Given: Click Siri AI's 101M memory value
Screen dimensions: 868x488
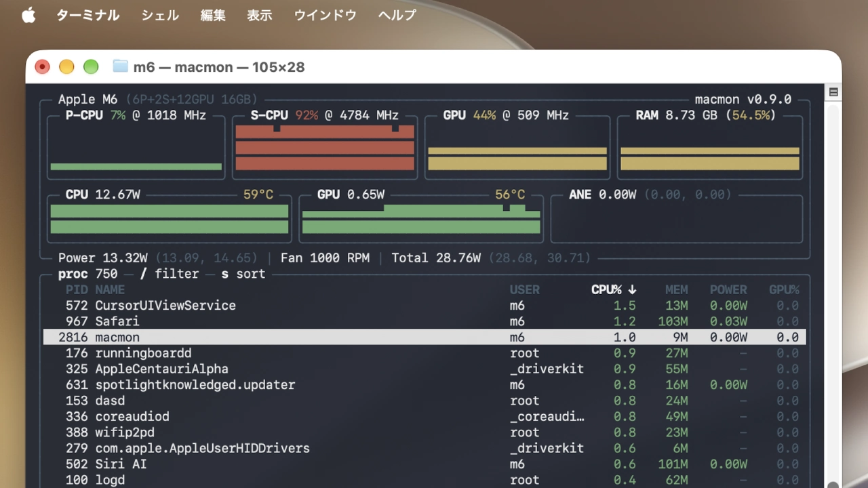Looking at the screenshot, I should pyautogui.click(x=673, y=464).
